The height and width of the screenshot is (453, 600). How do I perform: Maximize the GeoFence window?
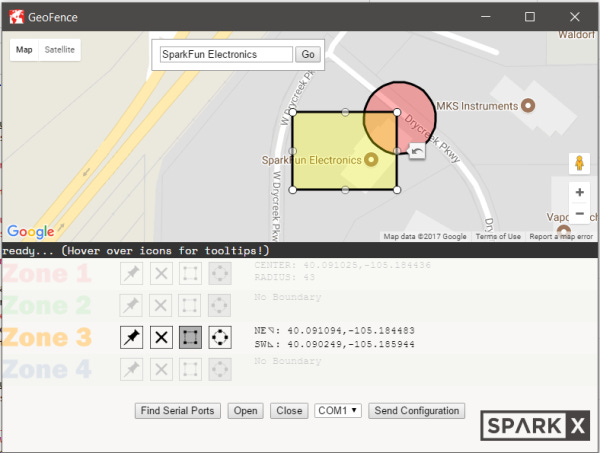pyautogui.click(x=530, y=17)
